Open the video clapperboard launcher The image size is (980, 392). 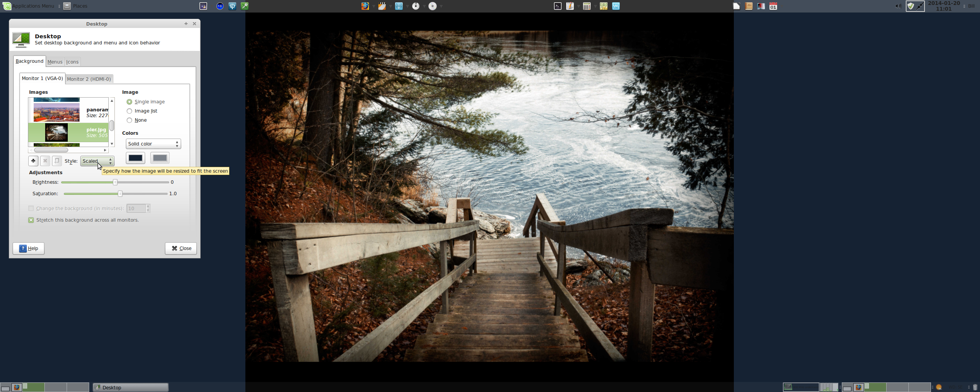coord(382,6)
